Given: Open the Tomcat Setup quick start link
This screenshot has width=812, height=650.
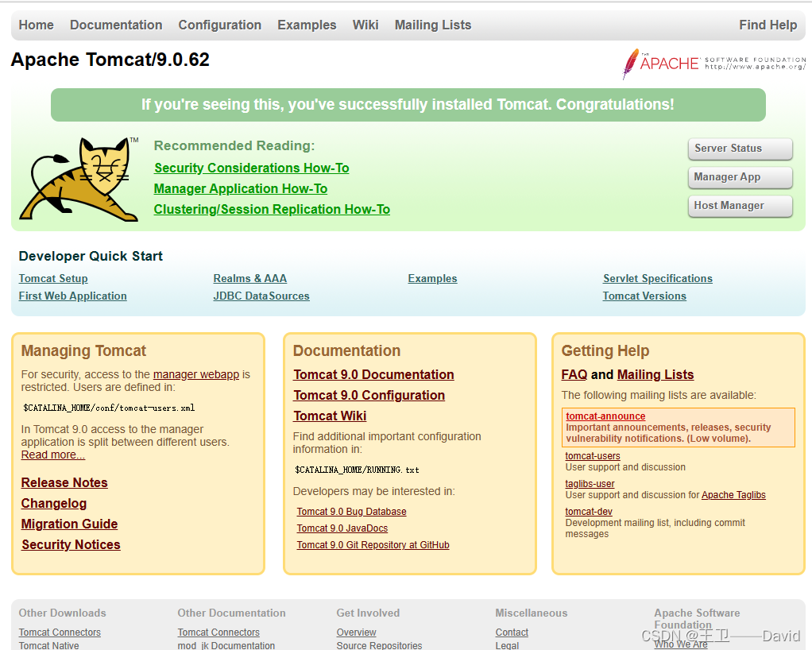Looking at the screenshot, I should pyautogui.click(x=53, y=279).
